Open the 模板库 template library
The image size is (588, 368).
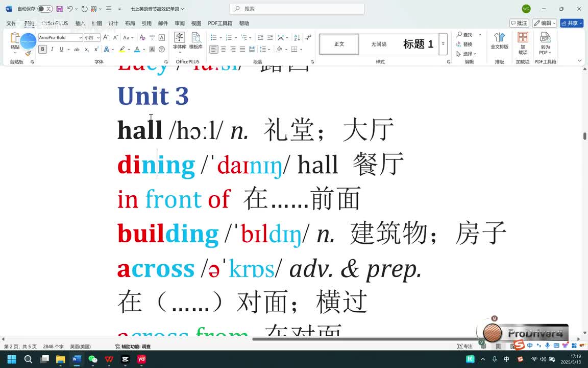tap(196, 40)
